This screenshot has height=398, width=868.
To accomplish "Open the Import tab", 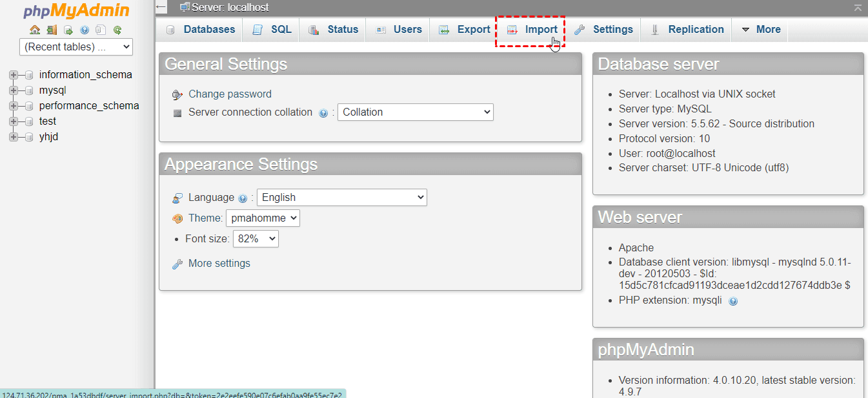I will pyautogui.click(x=532, y=30).
